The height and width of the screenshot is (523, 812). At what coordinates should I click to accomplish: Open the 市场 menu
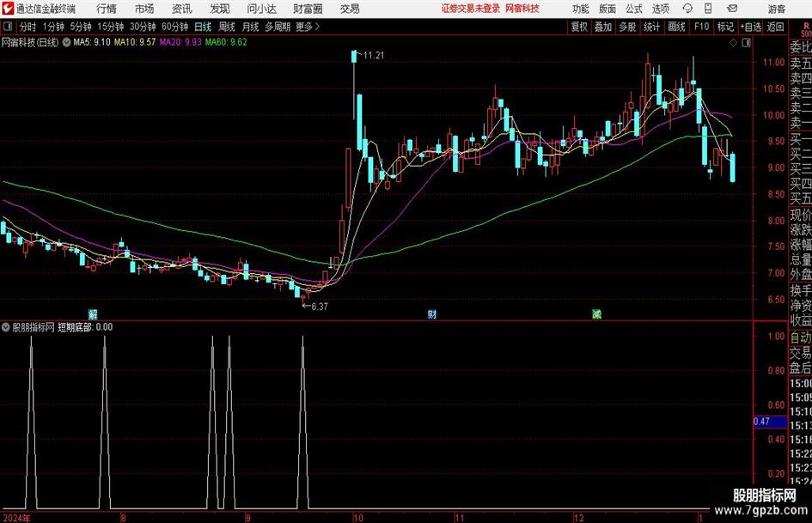pos(144,9)
